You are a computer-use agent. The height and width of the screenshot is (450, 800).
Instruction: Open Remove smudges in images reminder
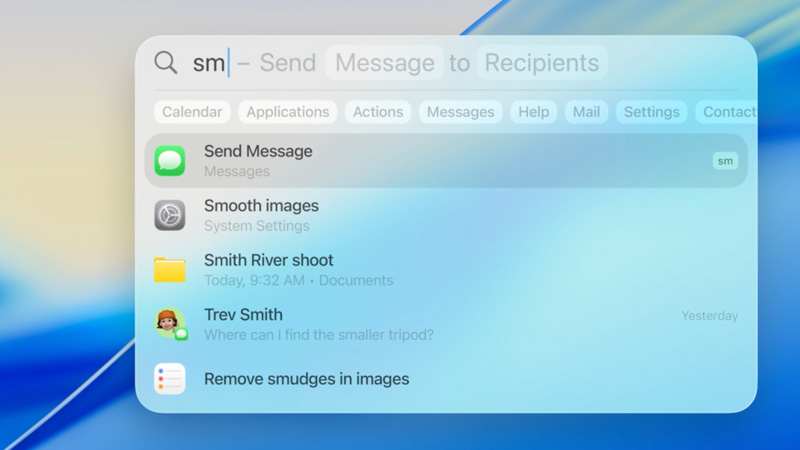(x=446, y=379)
